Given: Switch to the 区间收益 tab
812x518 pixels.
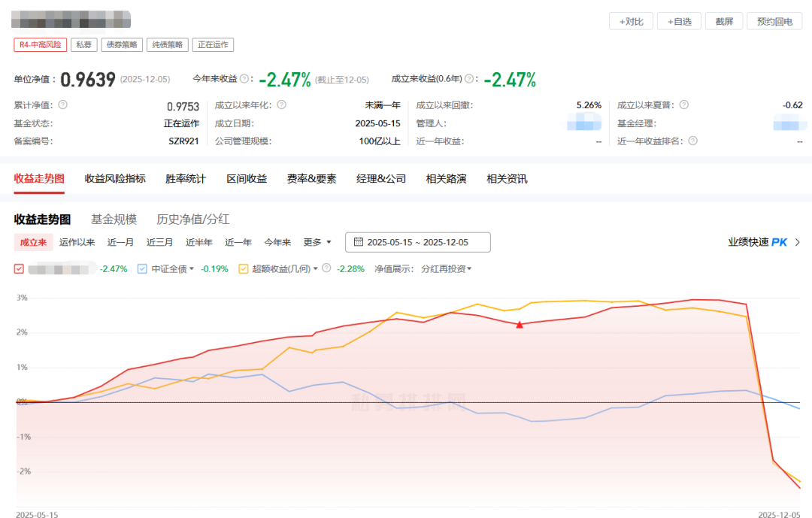Looking at the screenshot, I should pos(246,178).
